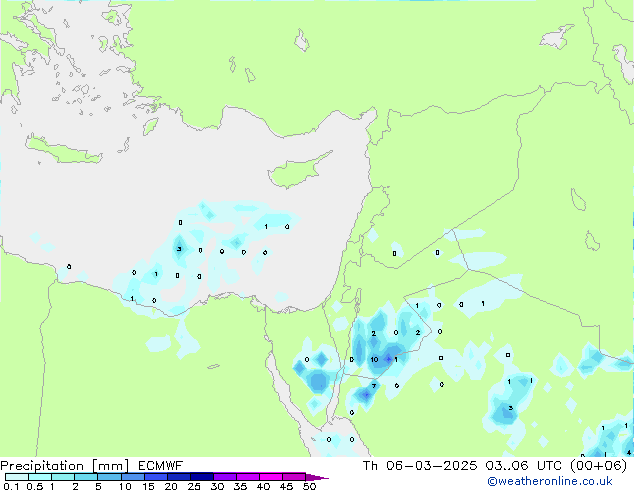Click the legend label '0.1'

pos(11,486)
